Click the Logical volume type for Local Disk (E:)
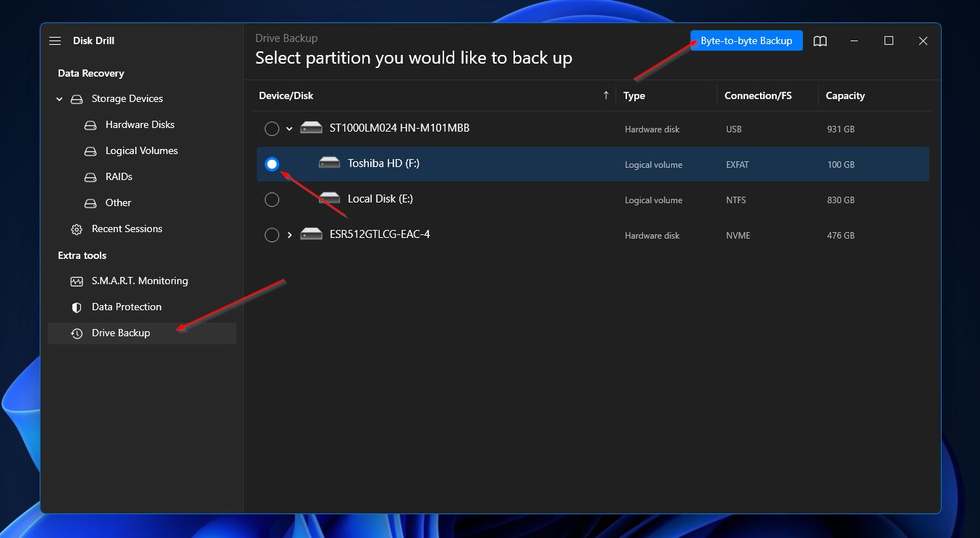The image size is (980, 538). (654, 200)
